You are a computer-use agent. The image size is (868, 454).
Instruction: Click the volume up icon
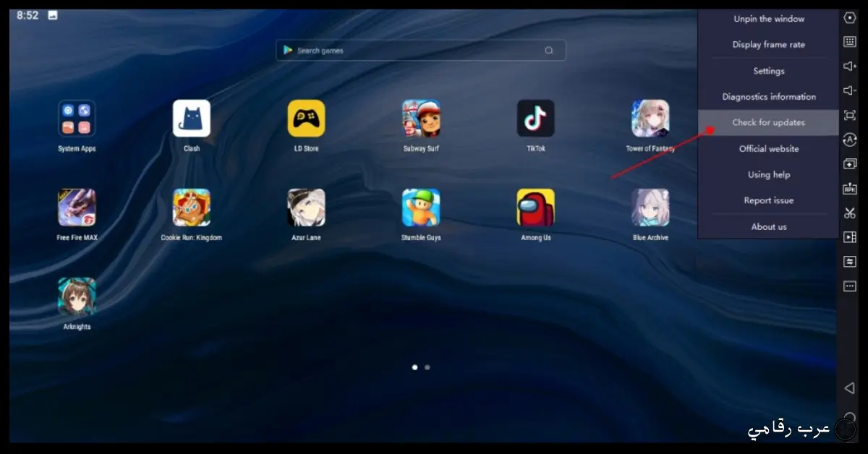click(850, 66)
